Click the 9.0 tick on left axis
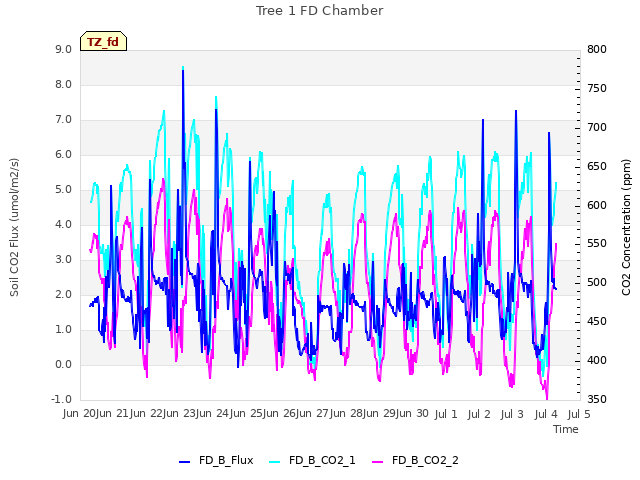 coord(64,49)
